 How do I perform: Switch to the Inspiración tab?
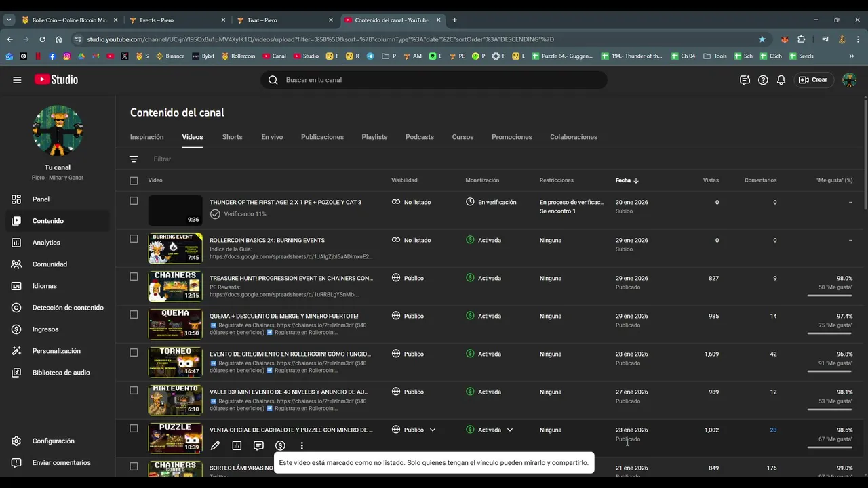click(x=147, y=137)
